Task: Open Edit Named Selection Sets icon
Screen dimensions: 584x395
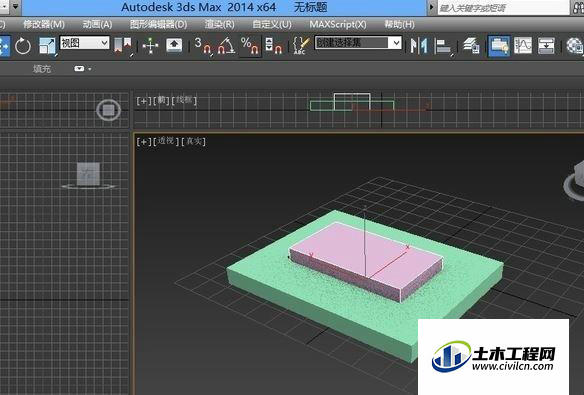Action: pyautogui.click(x=301, y=46)
